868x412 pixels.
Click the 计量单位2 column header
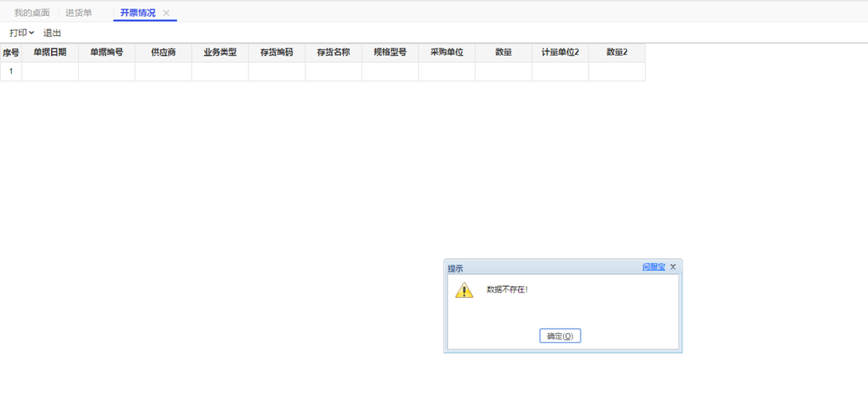(x=560, y=53)
